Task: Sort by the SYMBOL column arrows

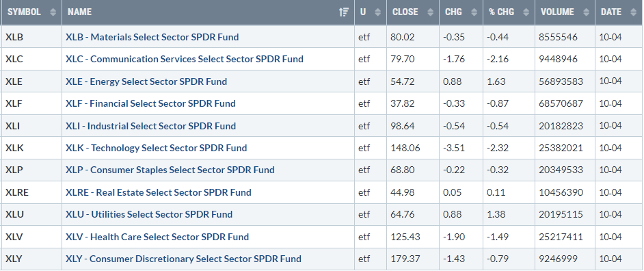Action: [x=53, y=12]
